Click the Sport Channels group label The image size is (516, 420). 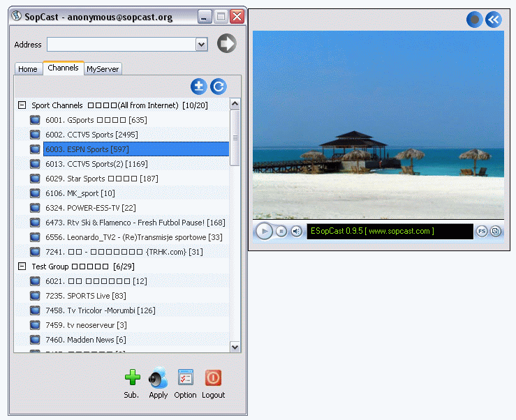(119, 105)
